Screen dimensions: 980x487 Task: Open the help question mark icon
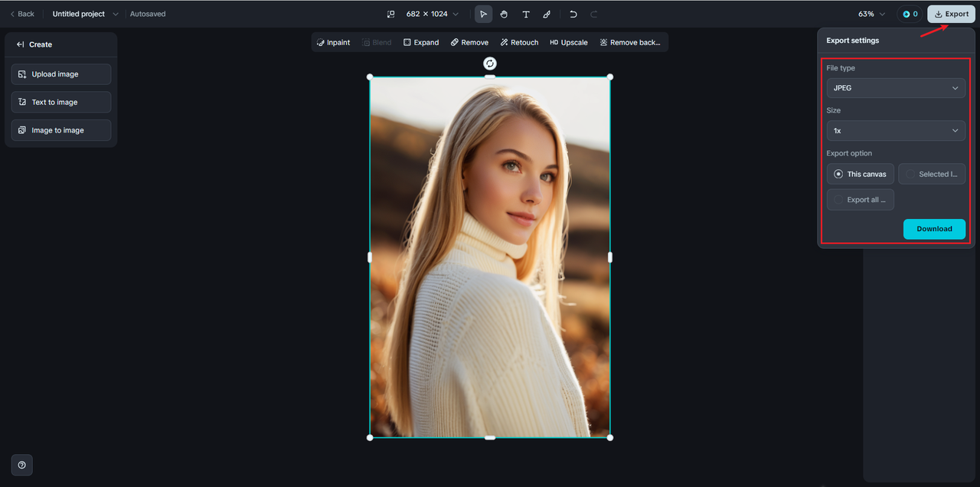pos(21,465)
